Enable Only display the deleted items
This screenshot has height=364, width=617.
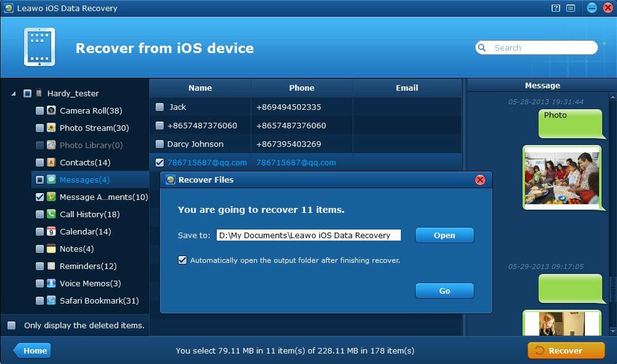[12, 325]
